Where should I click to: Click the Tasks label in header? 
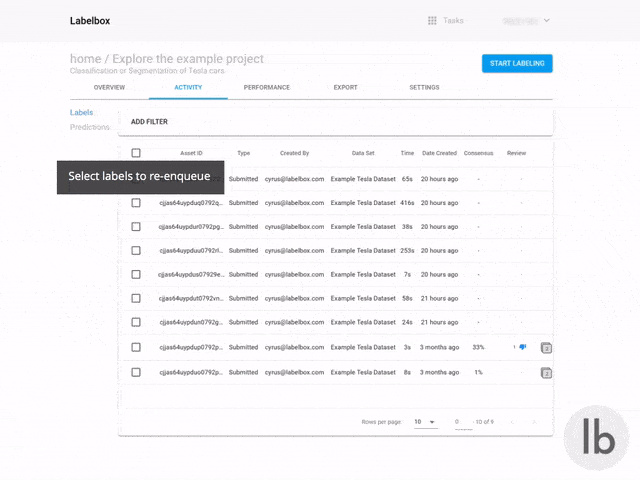pyautogui.click(x=453, y=20)
